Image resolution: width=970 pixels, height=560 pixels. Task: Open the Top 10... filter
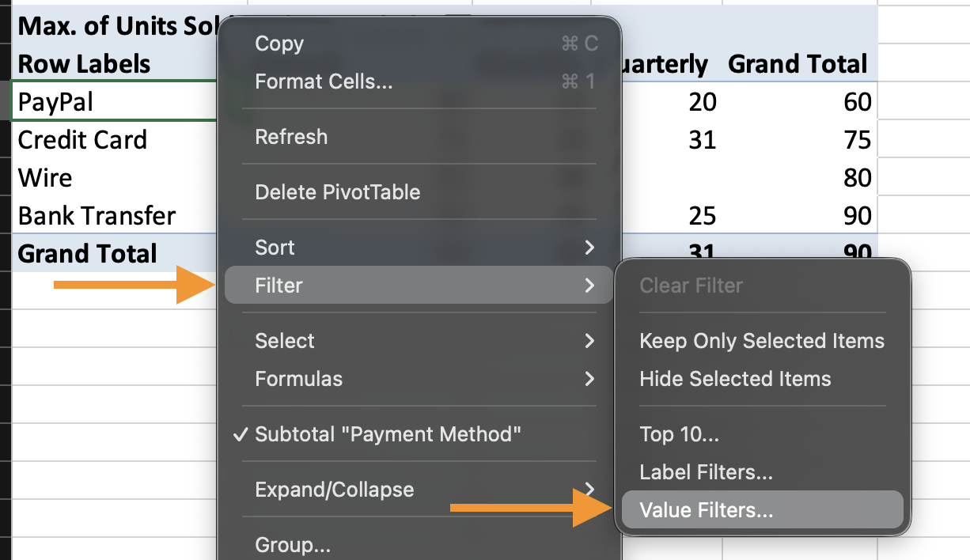click(679, 434)
